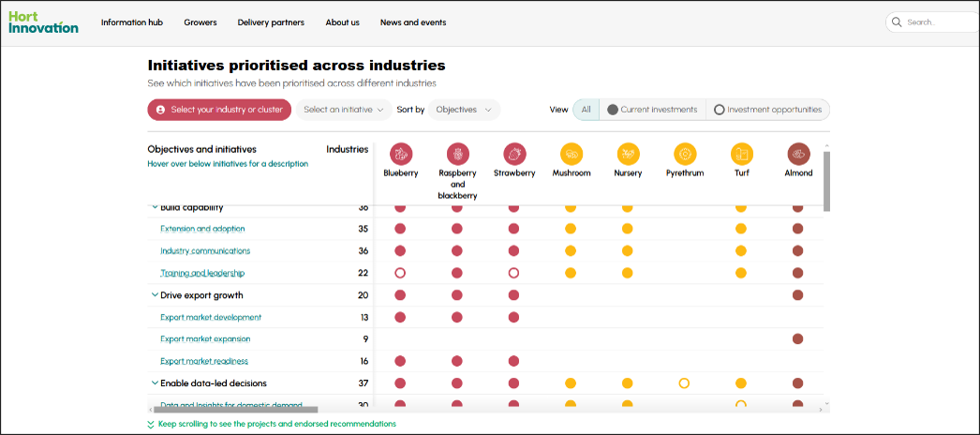
Task: Click the Nursery industry icon
Action: (x=628, y=154)
